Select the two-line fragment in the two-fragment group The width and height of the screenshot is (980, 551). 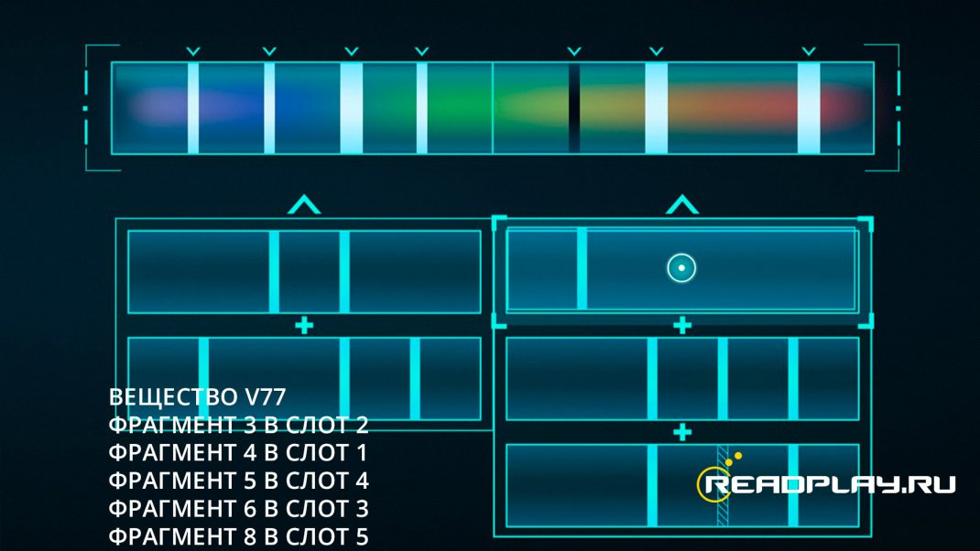tap(304, 272)
